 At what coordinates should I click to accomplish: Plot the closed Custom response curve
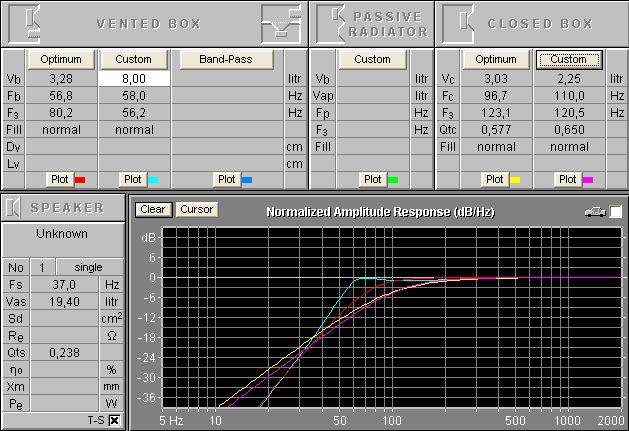point(568,179)
